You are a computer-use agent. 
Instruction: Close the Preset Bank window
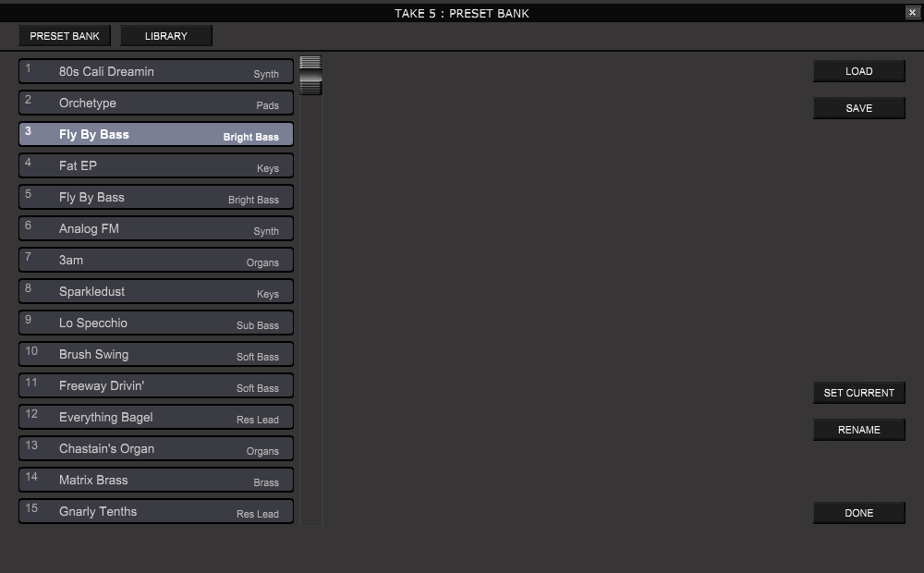coord(912,13)
